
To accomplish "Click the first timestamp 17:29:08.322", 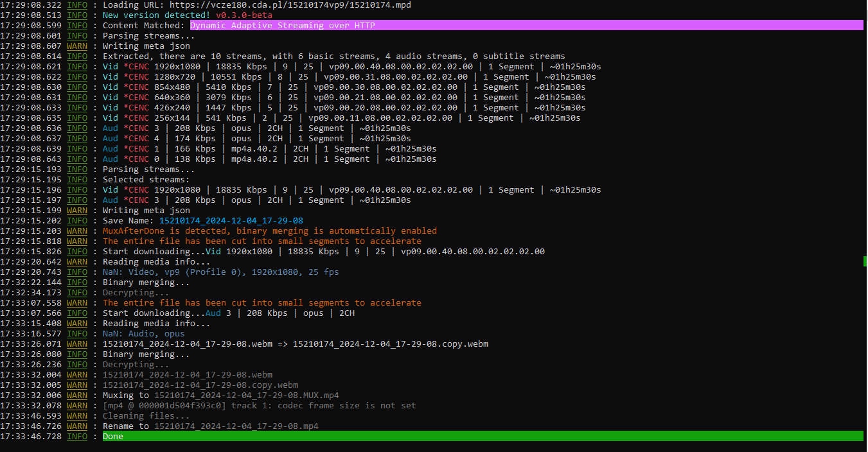I will pyautogui.click(x=31, y=5).
